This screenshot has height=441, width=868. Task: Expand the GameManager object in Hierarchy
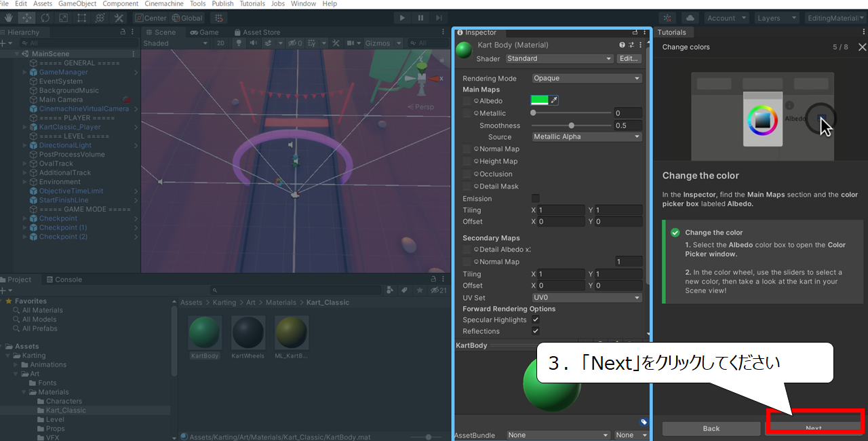(x=25, y=72)
